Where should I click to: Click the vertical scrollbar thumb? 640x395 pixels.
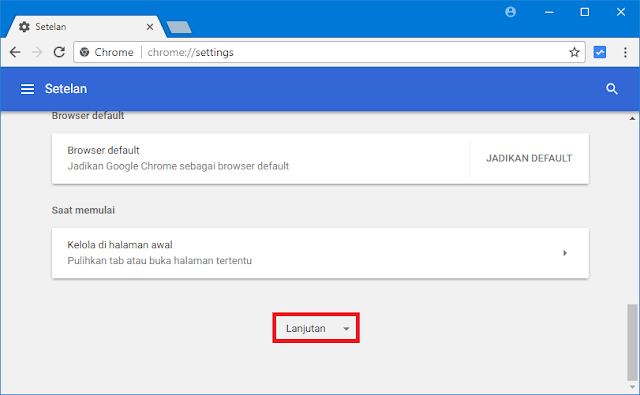click(632, 342)
